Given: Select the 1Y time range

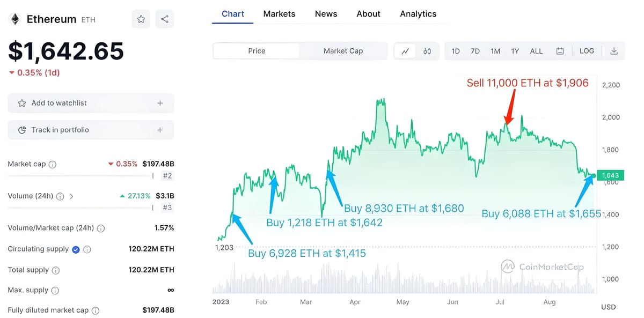Looking at the screenshot, I should 515,50.
